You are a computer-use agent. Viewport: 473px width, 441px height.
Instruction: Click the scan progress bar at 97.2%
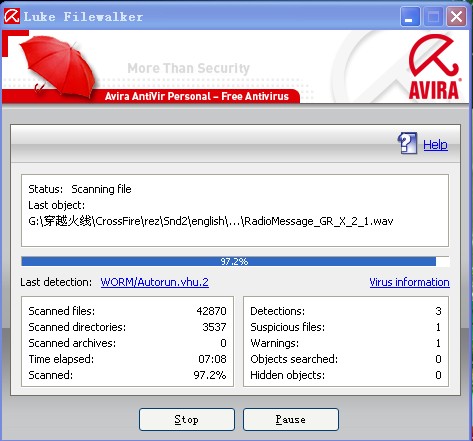(235, 261)
